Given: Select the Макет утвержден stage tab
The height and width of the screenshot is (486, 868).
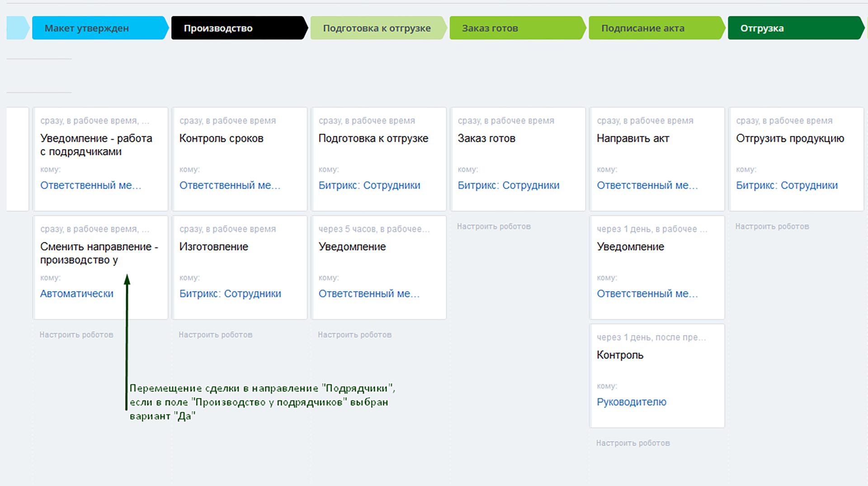Looking at the screenshot, I should point(99,28).
